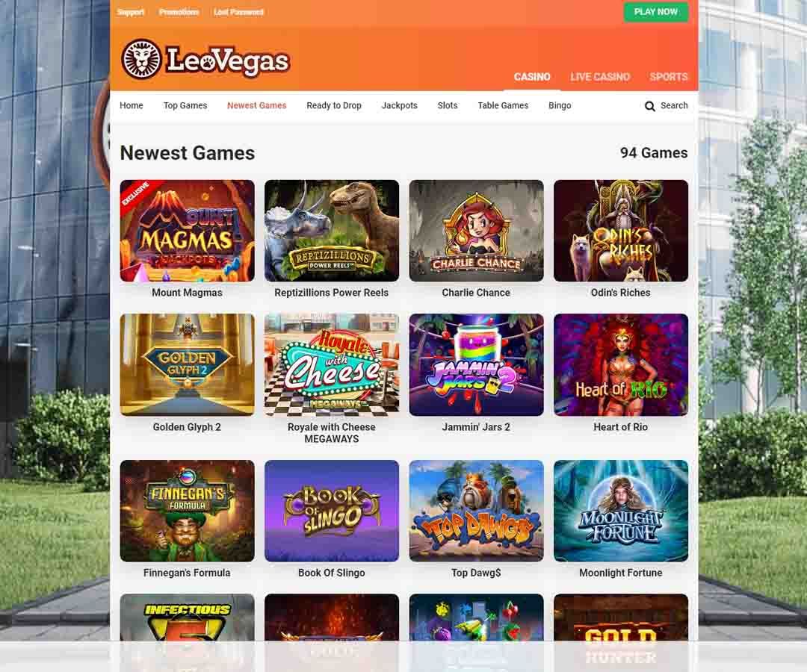Select the Golden Glyph 2 thumbnail

tap(187, 364)
